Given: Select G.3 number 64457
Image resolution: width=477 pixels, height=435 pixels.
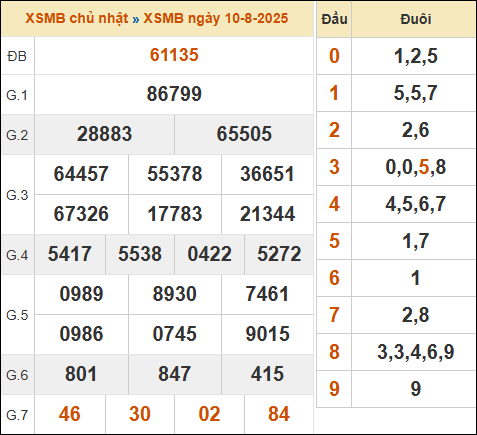Looking at the screenshot, I should [x=81, y=174].
